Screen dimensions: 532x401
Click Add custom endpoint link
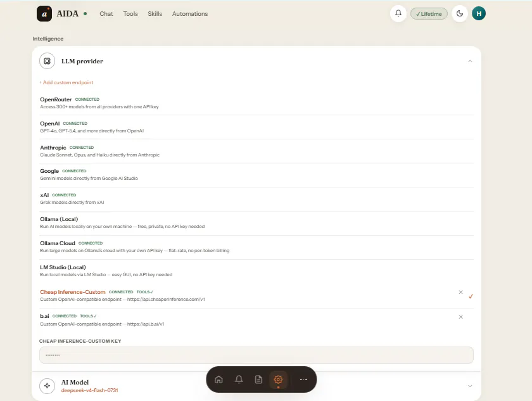[68, 82]
